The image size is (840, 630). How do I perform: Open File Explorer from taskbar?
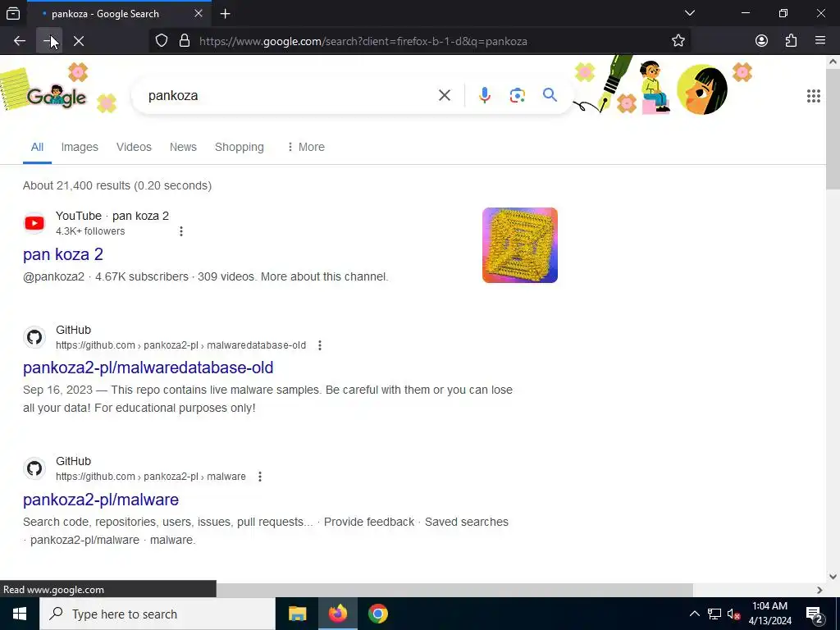point(297,614)
